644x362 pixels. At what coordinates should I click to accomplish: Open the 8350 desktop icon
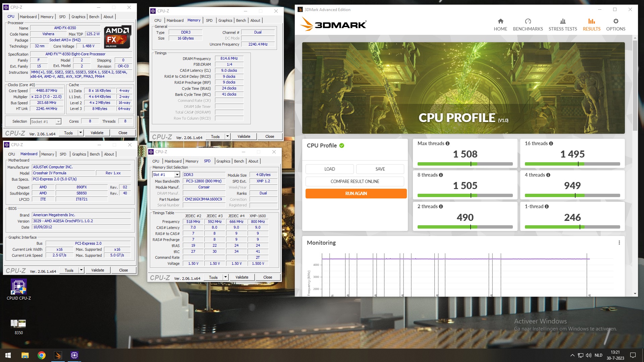click(18, 327)
